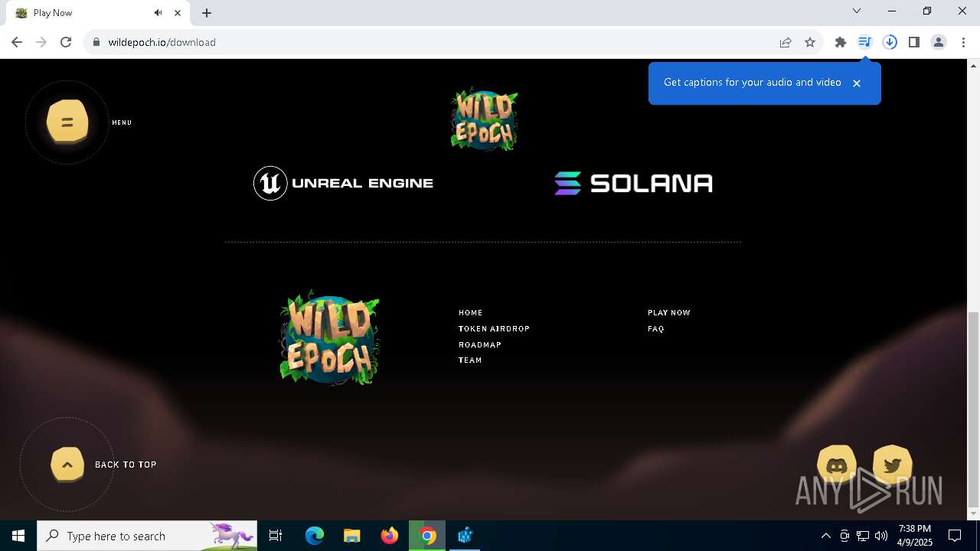Open a new browser tab
The width and height of the screenshot is (980, 551).
point(207,13)
